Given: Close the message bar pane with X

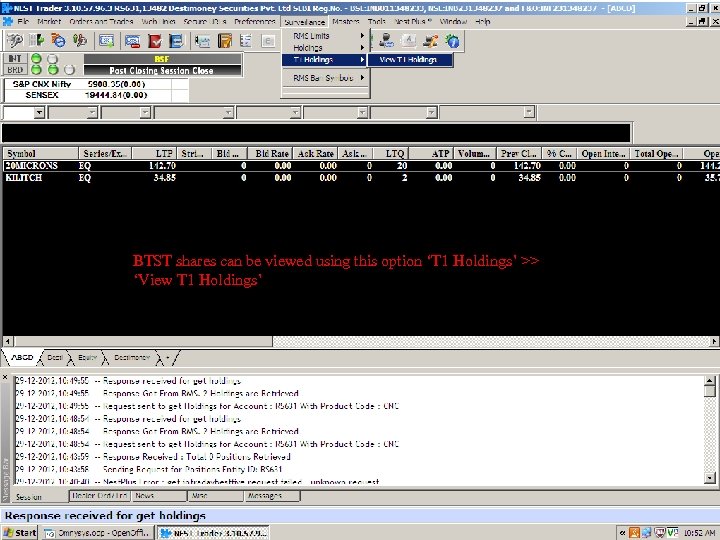Looking at the screenshot, I should click(5, 377).
